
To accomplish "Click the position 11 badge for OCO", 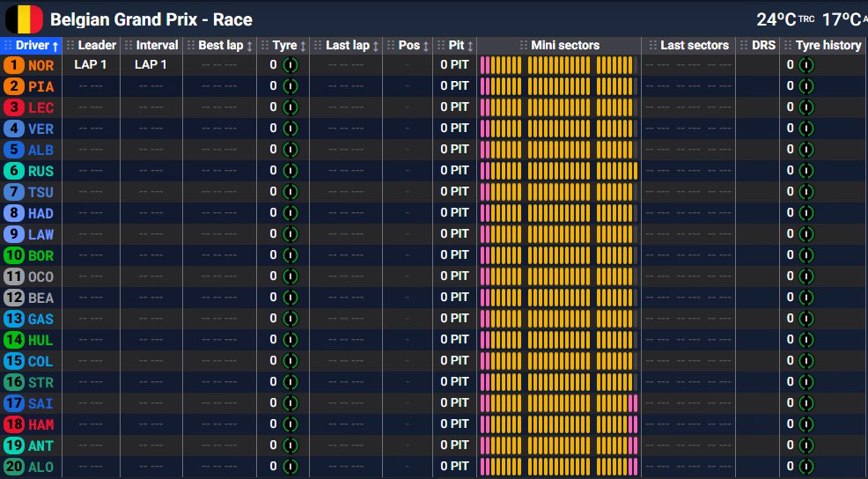I will point(14,276).
